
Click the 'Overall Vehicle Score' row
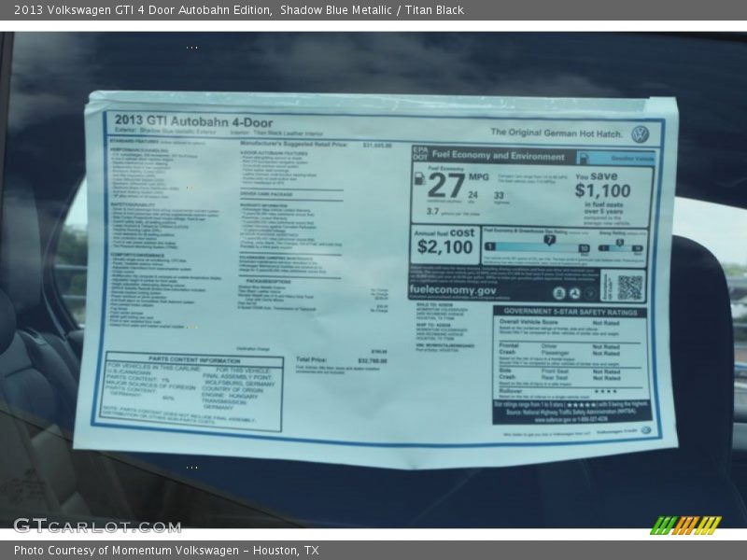pos(558,322)
